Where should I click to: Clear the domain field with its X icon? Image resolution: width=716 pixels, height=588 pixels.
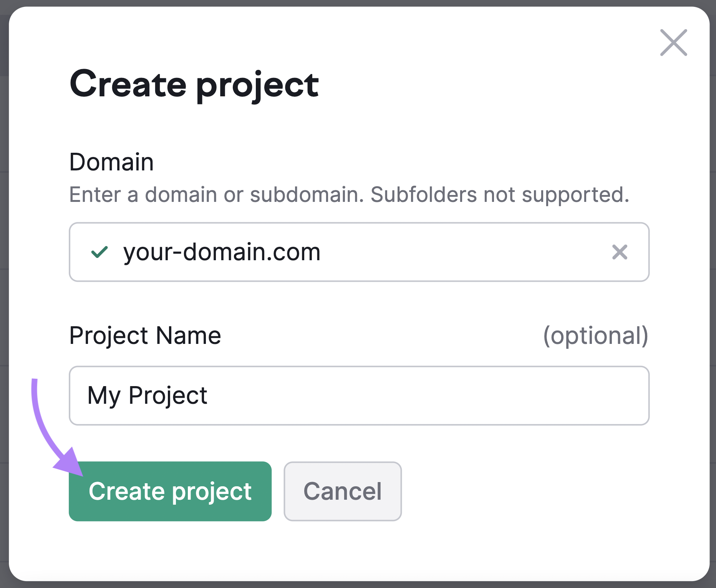point(619,252)
